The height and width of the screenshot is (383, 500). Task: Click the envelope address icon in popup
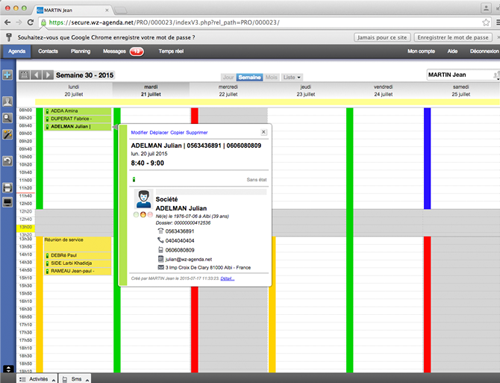[161, 267]
